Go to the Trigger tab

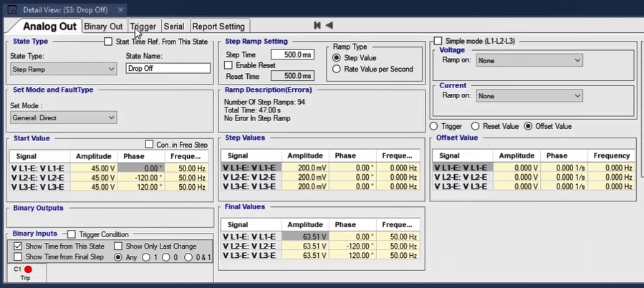[143, 27]
